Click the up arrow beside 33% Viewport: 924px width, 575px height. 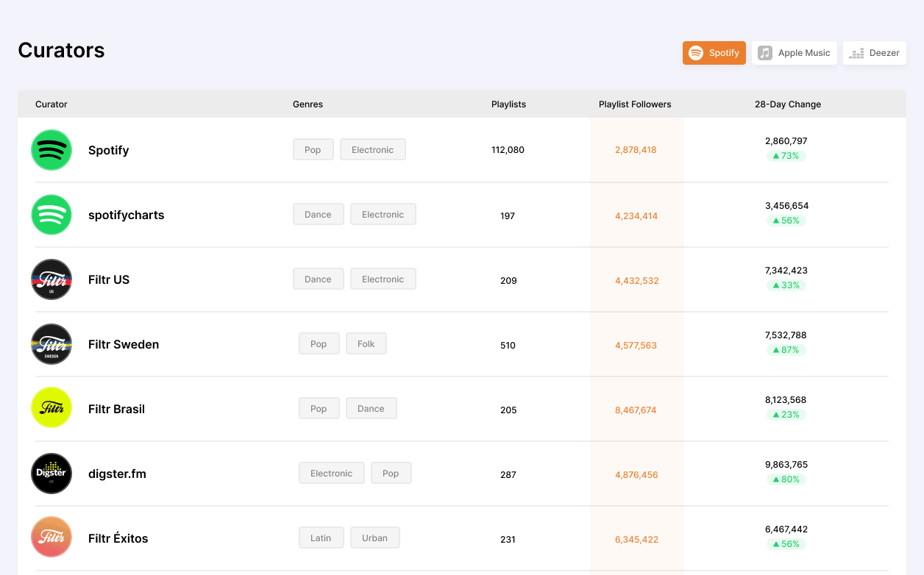pyautogui.click(x=775, y=285)
